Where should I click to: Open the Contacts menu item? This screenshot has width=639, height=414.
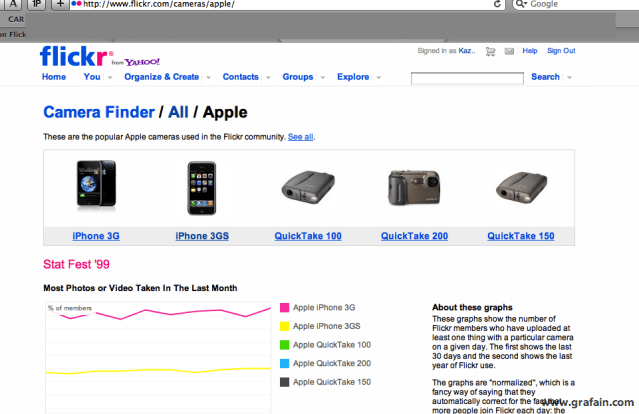[x=240, y=77]
